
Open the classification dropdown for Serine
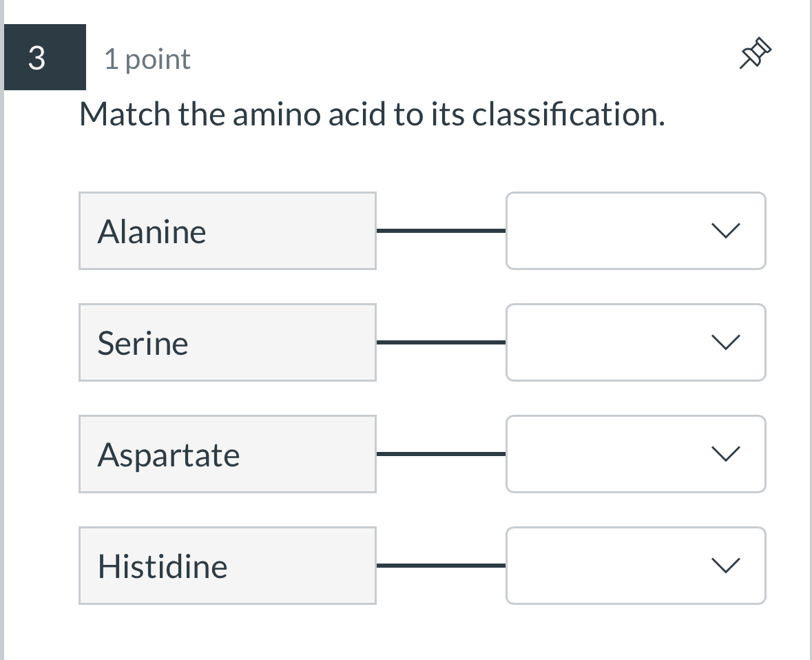pos(635,342)
